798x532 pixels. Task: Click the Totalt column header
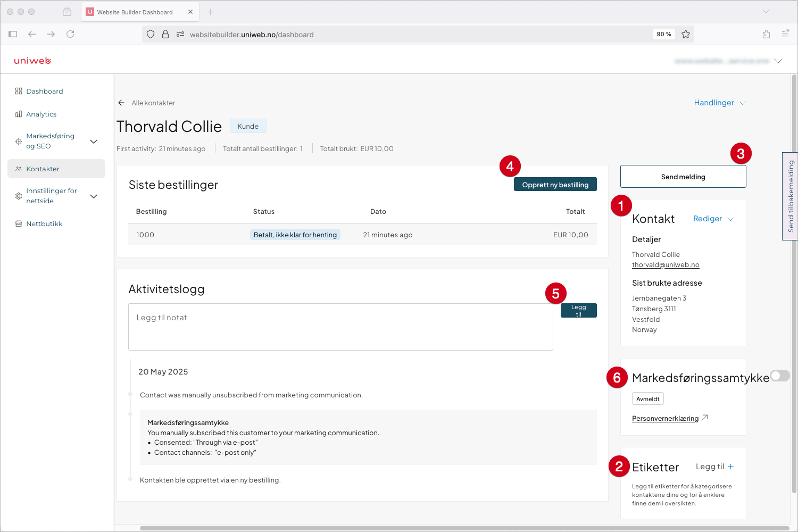[575, 212]
